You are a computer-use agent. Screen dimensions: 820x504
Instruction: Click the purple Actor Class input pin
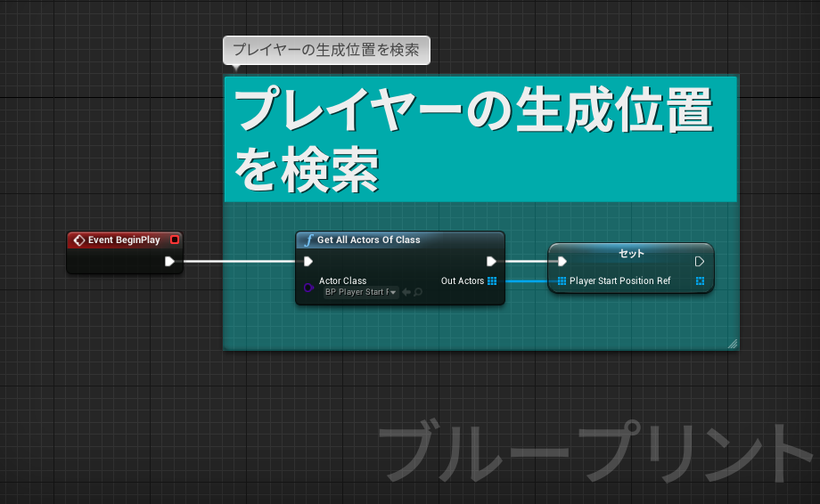(x=308, y=288)
